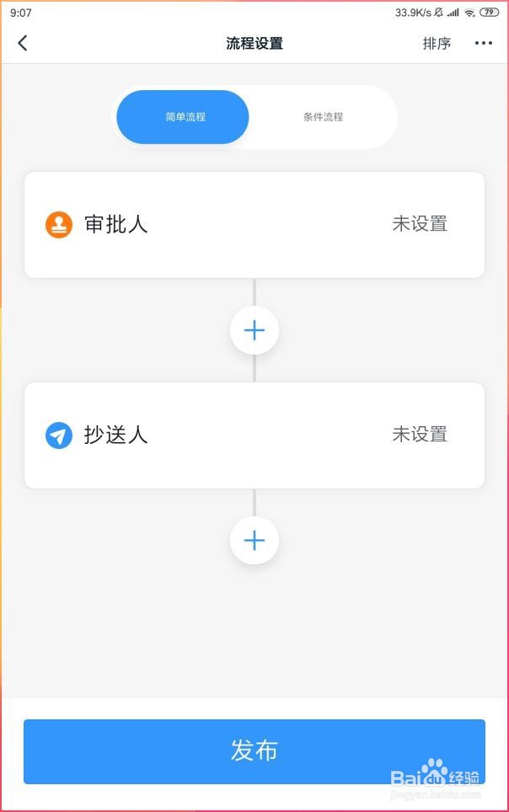Switch to 条件流程 mode
This screenshot has width=509, height=812.
(323, 117)
